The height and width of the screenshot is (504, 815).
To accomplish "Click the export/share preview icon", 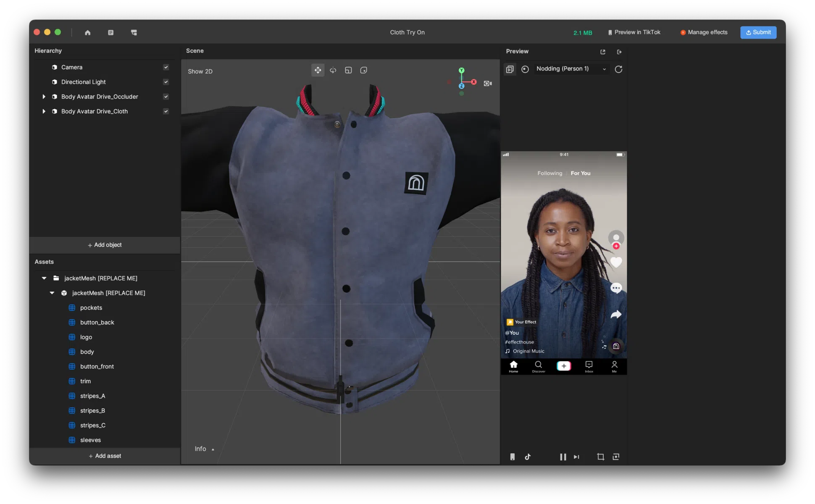I will (603, 51).
